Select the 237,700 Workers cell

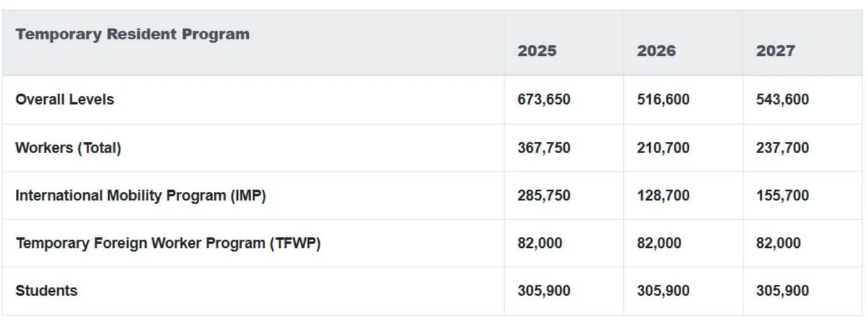tap(782, 147)
